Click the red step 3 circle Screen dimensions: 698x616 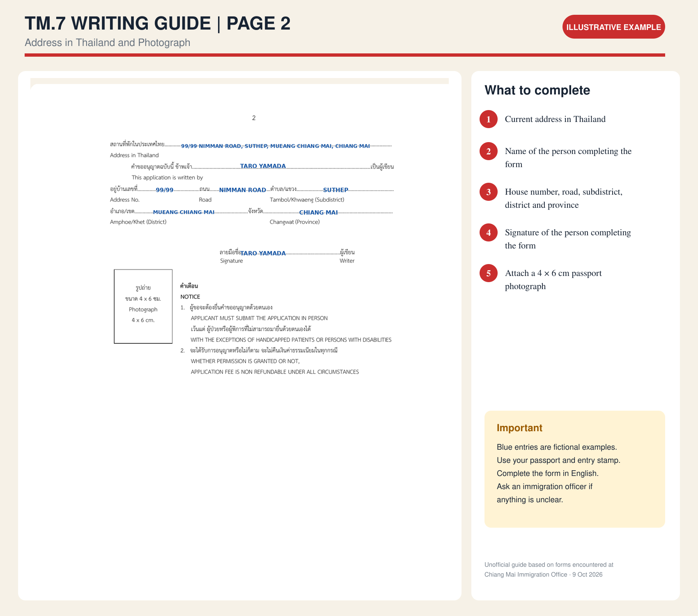489,192
